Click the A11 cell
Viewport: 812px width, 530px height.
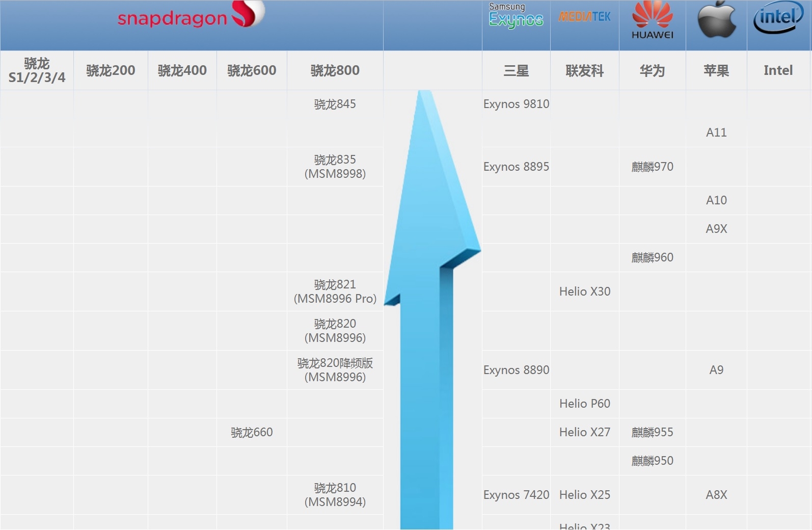(717, 132)
